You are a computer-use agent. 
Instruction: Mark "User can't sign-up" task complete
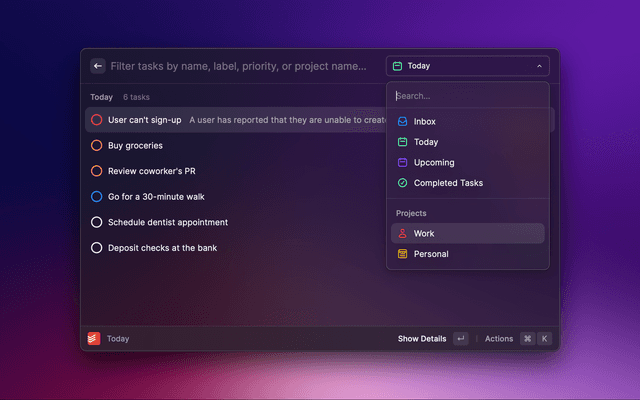coord(96,120)
